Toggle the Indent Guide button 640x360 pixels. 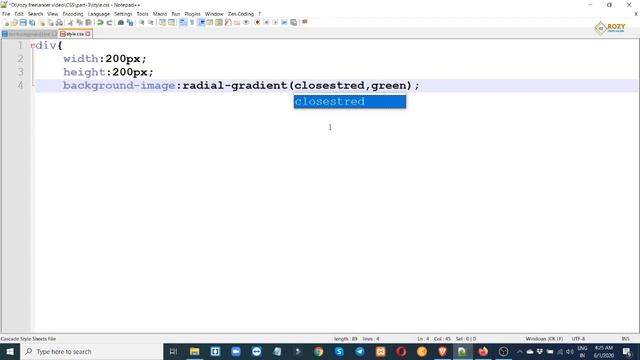point(201,22)
